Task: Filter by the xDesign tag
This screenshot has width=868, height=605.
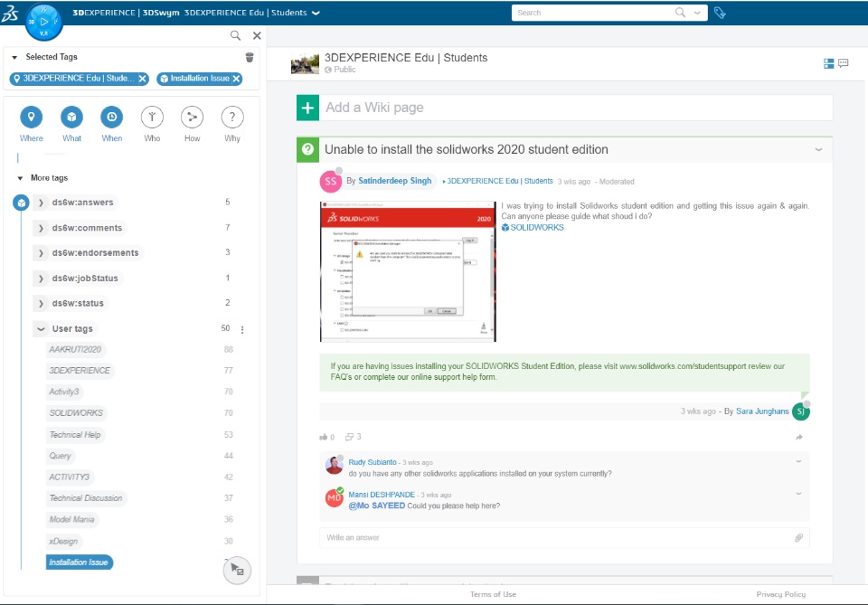Action: [63, 541]
